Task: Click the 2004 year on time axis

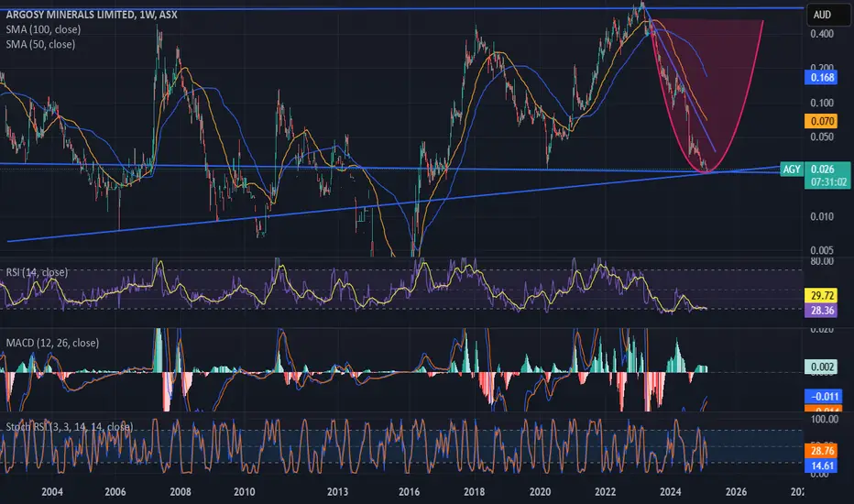Action: [51, 491]
